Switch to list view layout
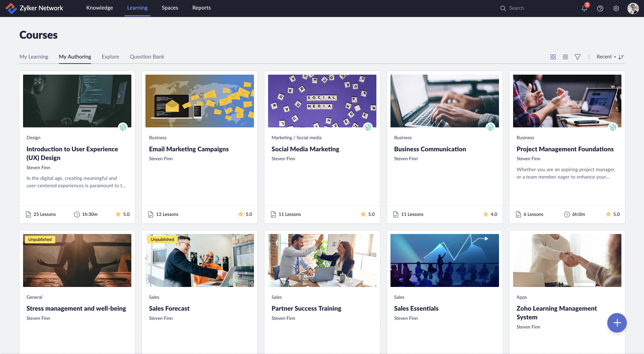 (565, 57)
